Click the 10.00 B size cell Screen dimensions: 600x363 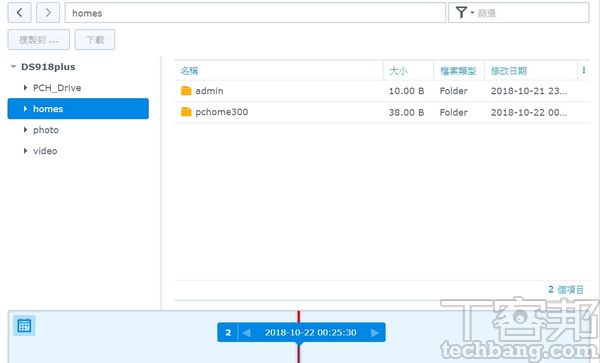pos(406,91)
